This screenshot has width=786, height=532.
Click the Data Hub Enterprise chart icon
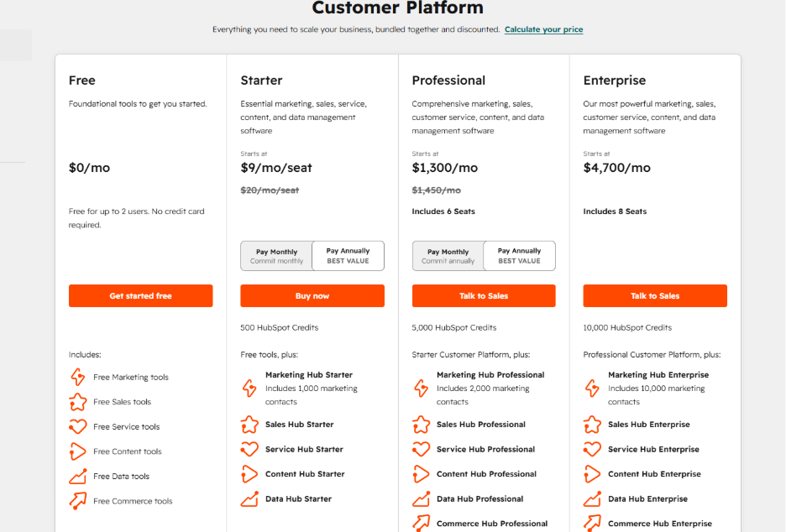pyautogui.click(x=593, y=499)
